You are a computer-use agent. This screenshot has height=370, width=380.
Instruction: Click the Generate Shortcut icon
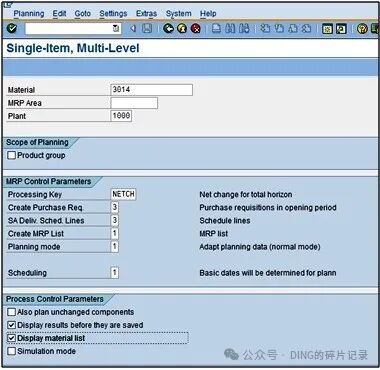coord(341,29)
